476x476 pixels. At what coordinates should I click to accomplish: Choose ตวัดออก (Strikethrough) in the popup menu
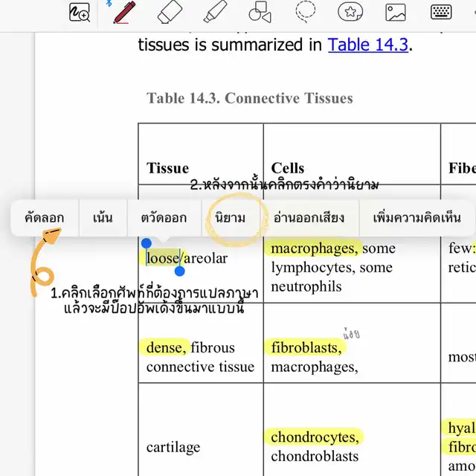[x=164, y=218]
